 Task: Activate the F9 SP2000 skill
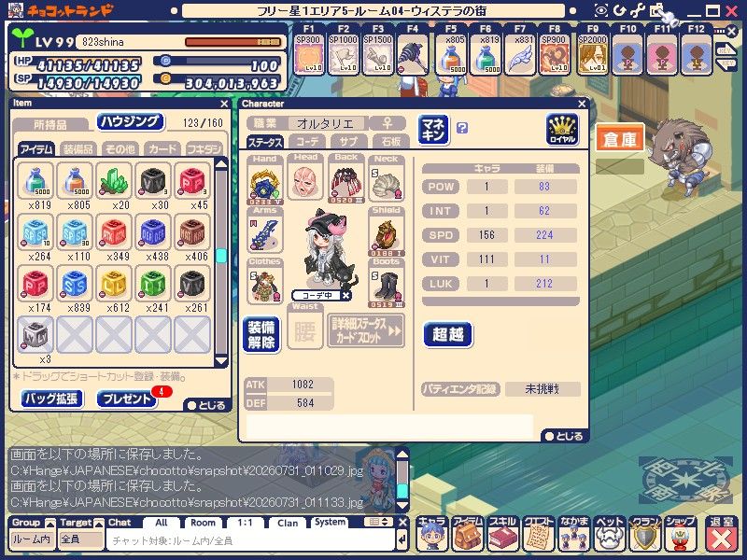593,54
